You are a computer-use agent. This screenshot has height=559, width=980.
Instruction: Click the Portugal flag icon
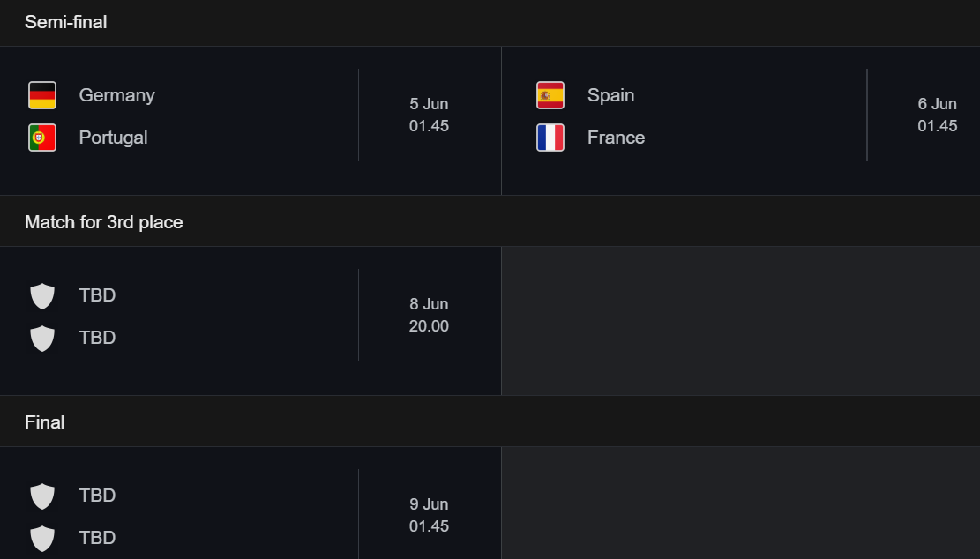coord(42,138)
